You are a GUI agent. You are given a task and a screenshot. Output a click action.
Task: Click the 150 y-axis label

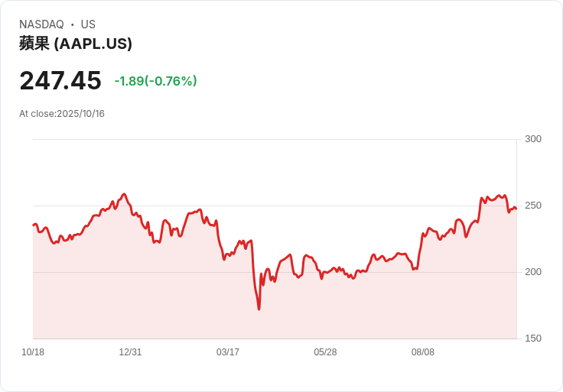point(533,339)
